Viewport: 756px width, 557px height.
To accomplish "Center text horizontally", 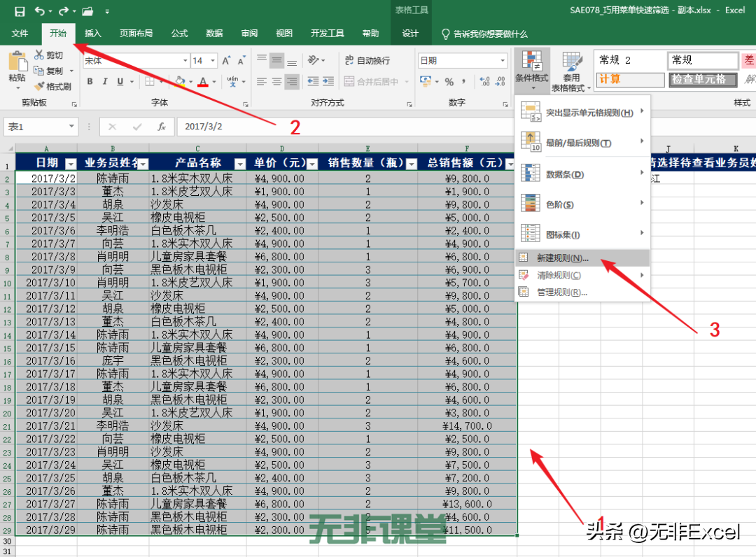I will point(276,81).
